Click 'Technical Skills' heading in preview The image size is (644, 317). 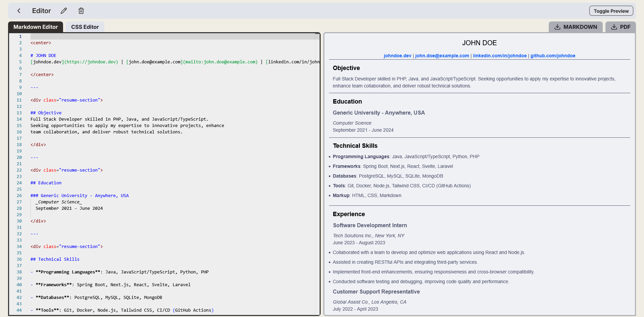[x=355, y=146]
